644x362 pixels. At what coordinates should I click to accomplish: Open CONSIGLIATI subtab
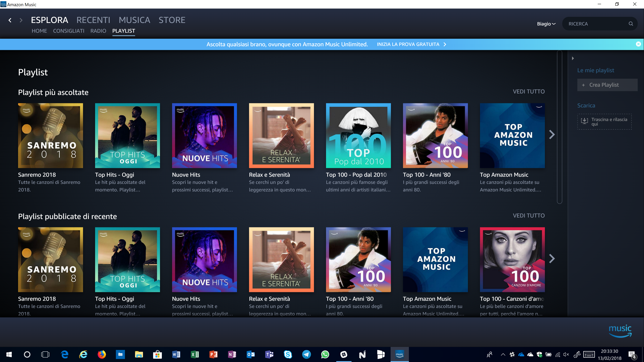68,31
